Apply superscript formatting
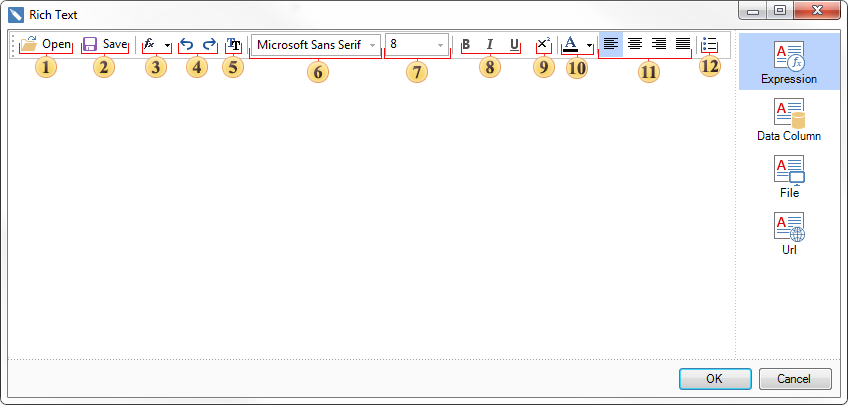This screenshot has width=848, height=405. point(542,45)
